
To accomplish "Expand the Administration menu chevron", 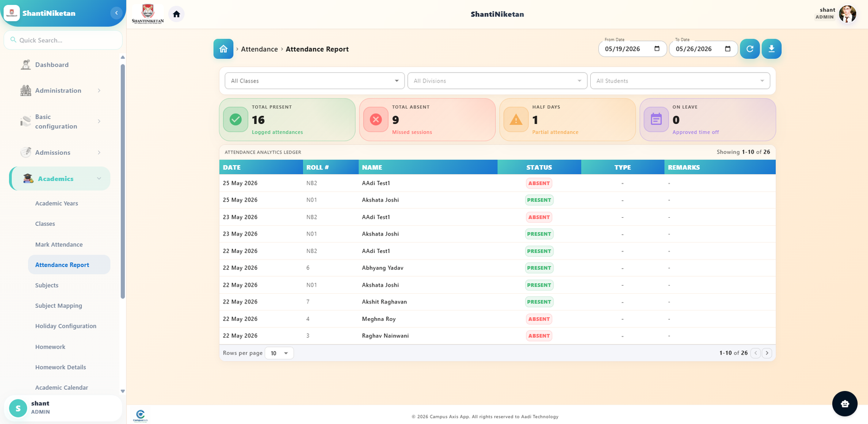I will click(x=99, y=91).
